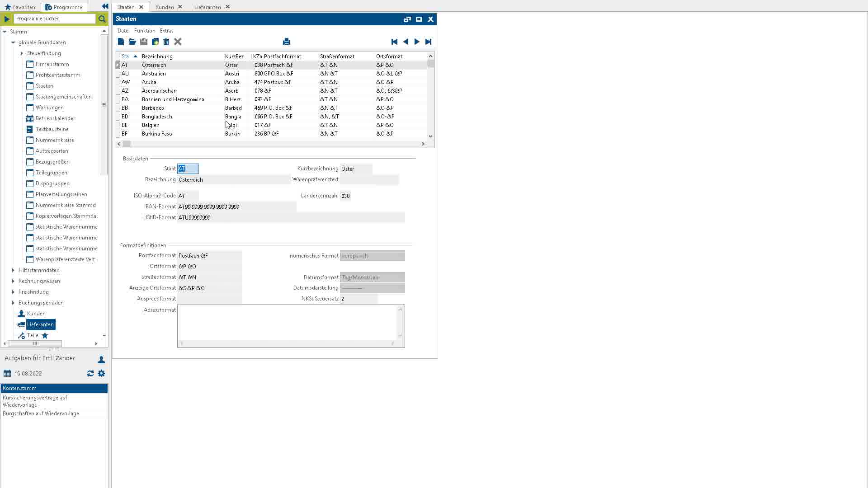The width and height of the screenshot is (868, 488).
Task: Select Kontenstamm task entry
Action: 54,388
